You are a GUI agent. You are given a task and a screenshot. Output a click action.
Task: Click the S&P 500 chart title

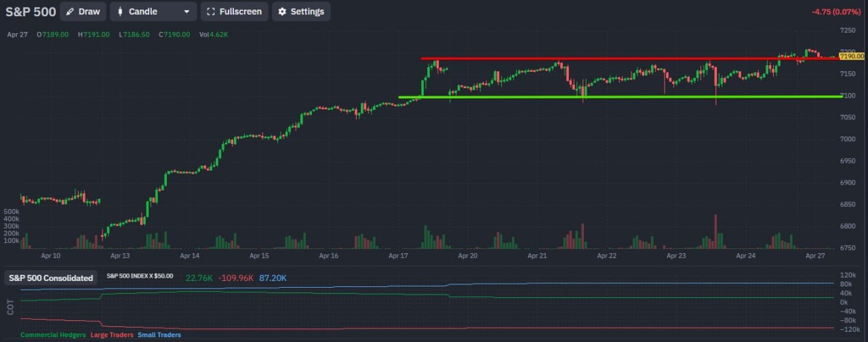click(x=31, y=12)
